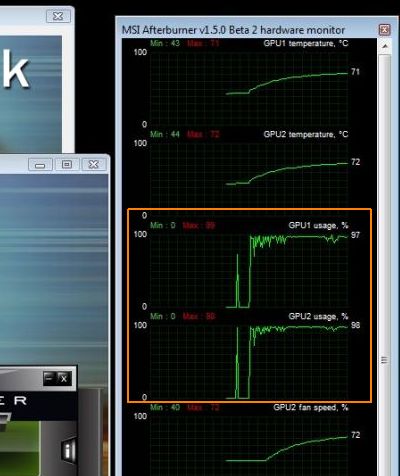Click the 'Max : 71' GPU1 temperature text
Screen dimensions: 400x476
tap(203, 43)
